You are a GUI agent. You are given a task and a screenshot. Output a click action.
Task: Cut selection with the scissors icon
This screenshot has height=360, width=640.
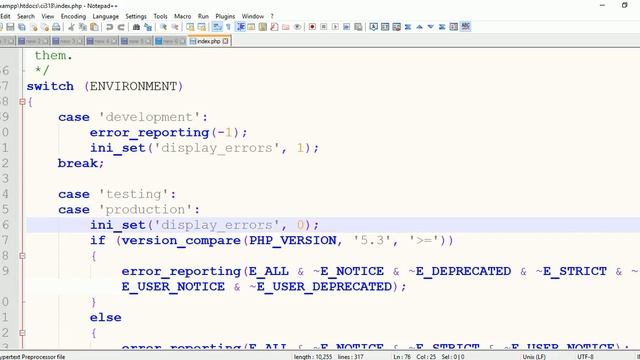(x=71, y=27)
